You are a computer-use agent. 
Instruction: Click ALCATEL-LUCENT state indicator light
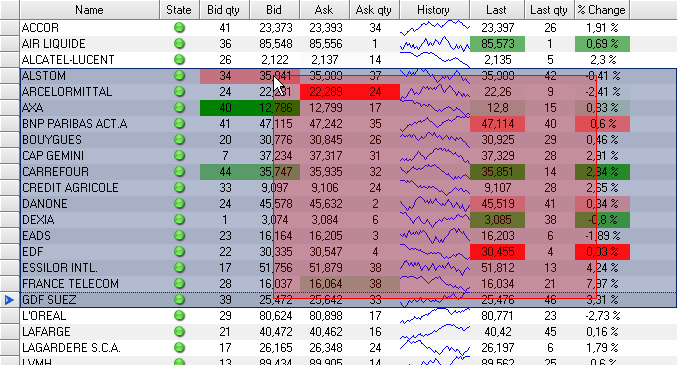(179, 60)
